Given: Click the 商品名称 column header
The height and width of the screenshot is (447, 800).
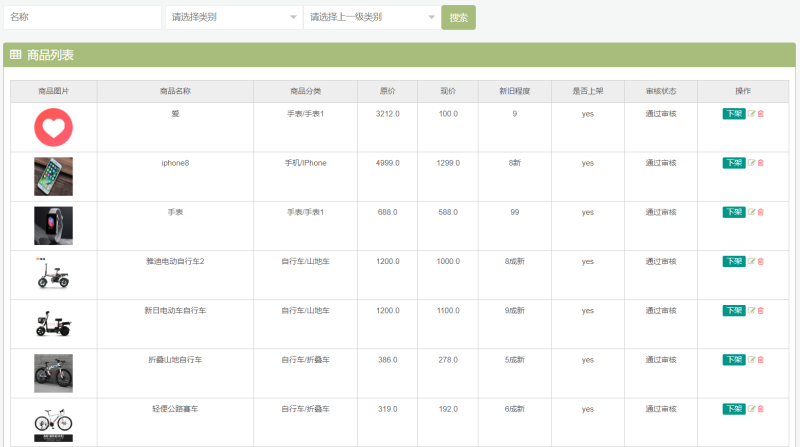Looking at the screenshot, I should coord(175,91).
